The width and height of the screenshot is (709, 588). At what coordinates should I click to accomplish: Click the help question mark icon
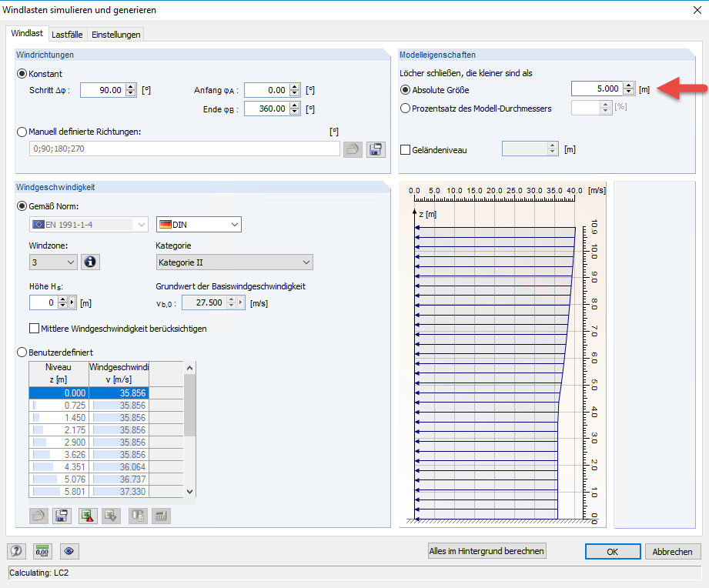coord(16,551)
